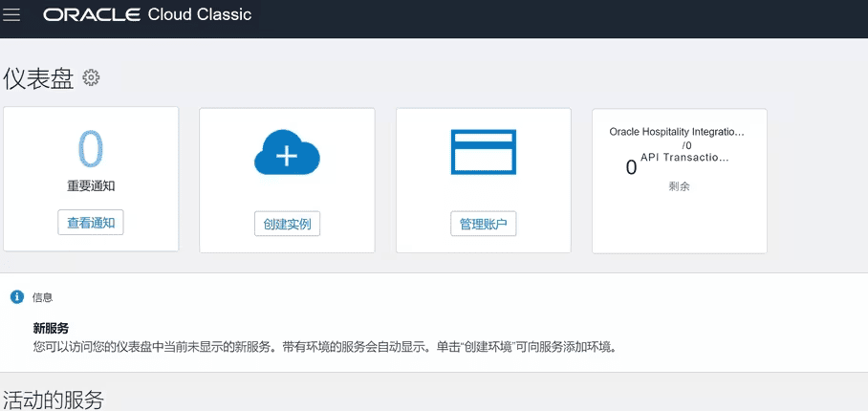This screenshot has height=411, width=868.
Task: Click the new services description sentence
Action: [324, 347]
